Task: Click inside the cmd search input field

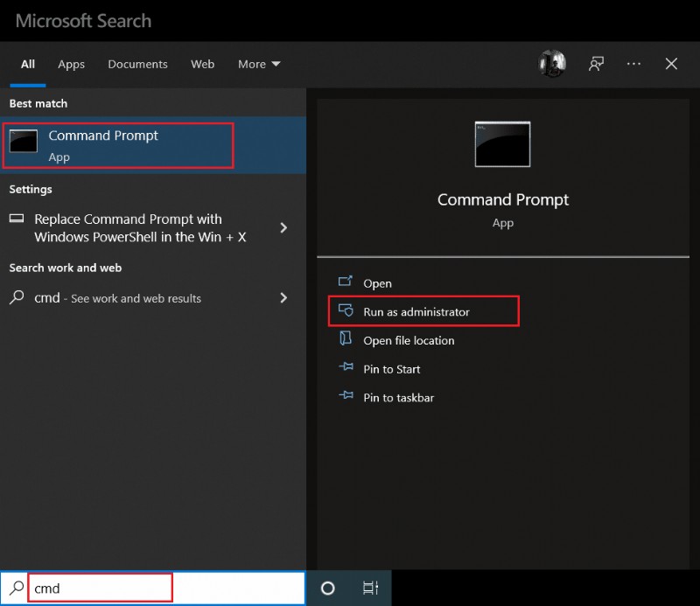Action: tap(99, 587)
